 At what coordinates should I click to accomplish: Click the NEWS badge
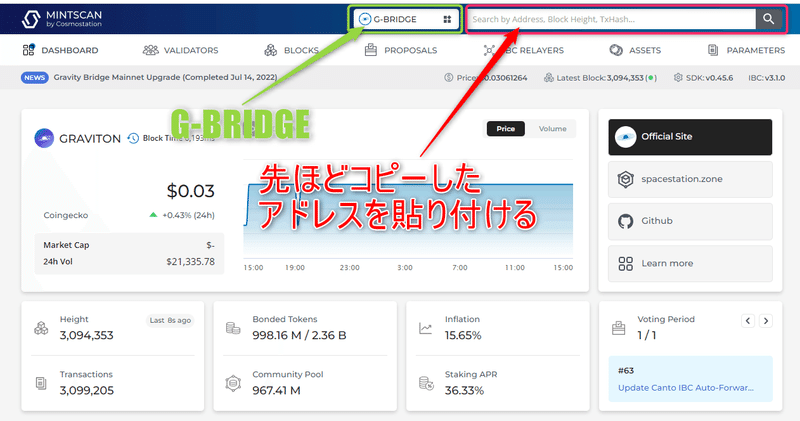(x=35, y=78)
